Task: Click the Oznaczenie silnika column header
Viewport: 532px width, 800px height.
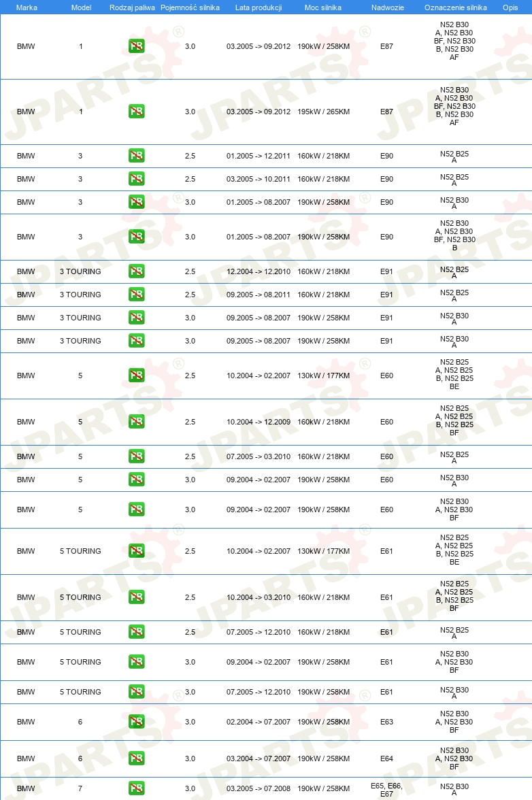Action: click(x=456, y=7)
